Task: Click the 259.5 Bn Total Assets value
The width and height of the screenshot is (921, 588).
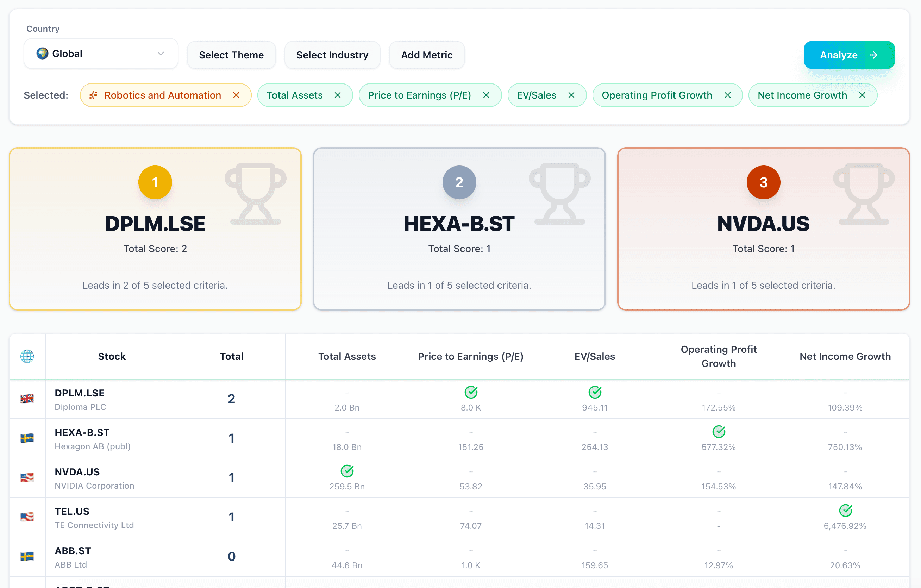Action: coord(347,486)
